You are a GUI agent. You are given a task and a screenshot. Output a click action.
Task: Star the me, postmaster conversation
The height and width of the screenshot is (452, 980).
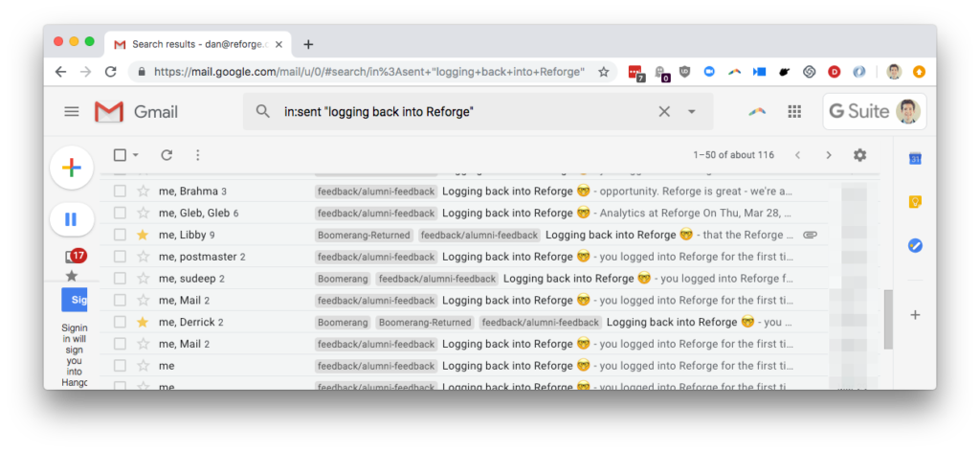point(144,257)
